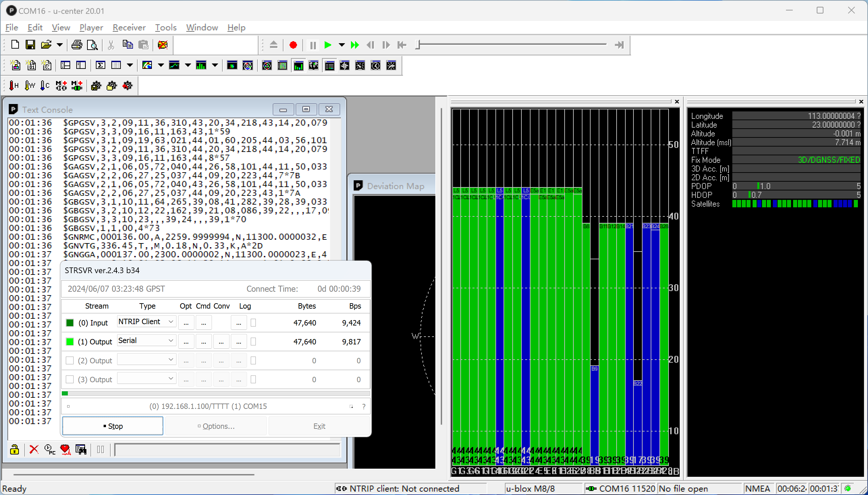This screenshot has height=495, width=868.
Task: Expand the Open file dropdown arrow
Action: pyautogui.click(x=60, y=45)
